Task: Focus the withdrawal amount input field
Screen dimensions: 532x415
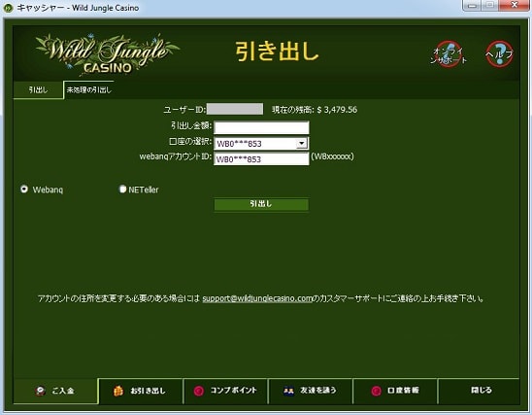Action: click(261, 127)
